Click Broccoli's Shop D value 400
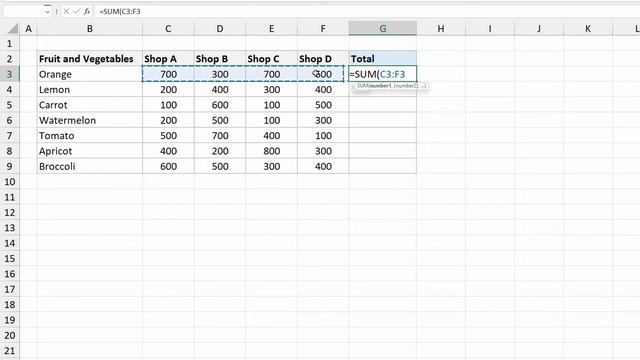 point(323,166)
